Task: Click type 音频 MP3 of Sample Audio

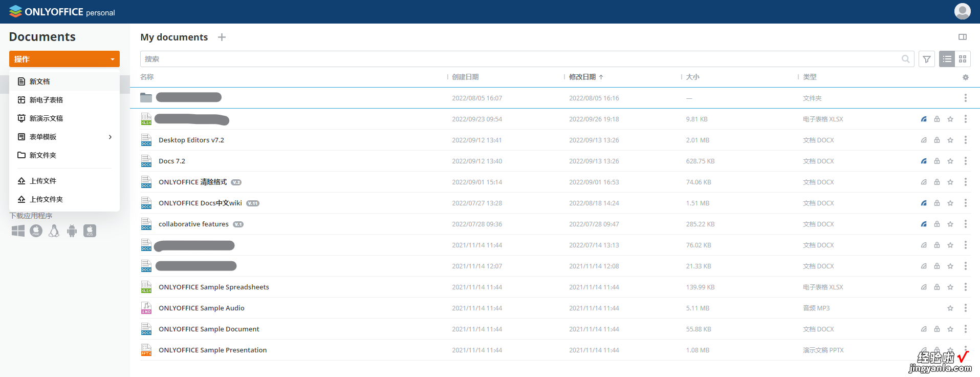Action: (816, 308)
